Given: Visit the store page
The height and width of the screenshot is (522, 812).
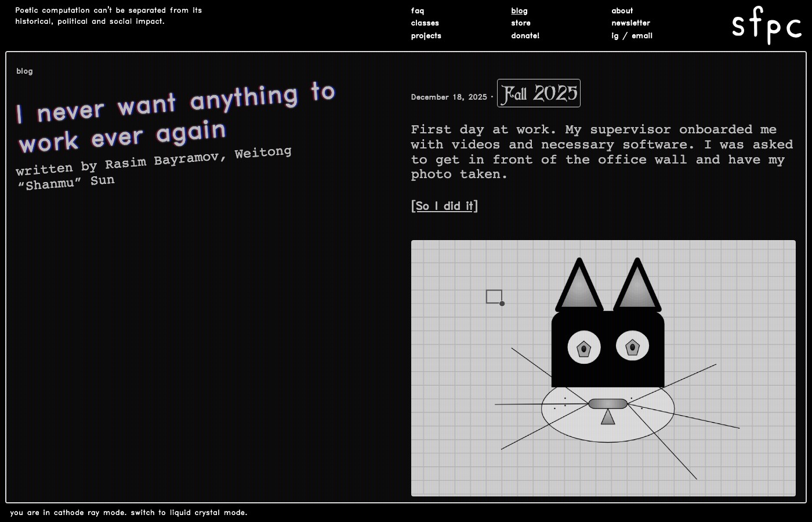Looking at the screenshot, I should point(520,23).
